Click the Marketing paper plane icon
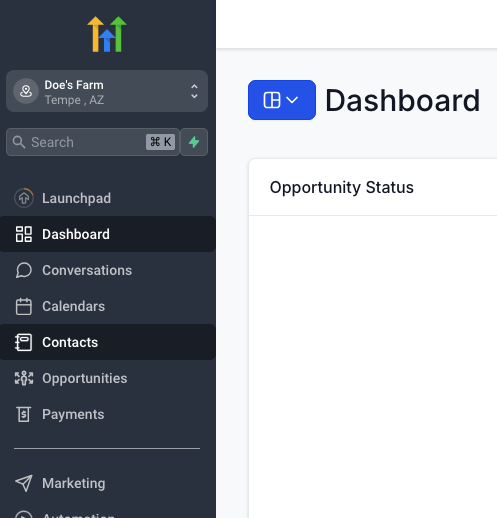497x518 pixels. point(24,483)
